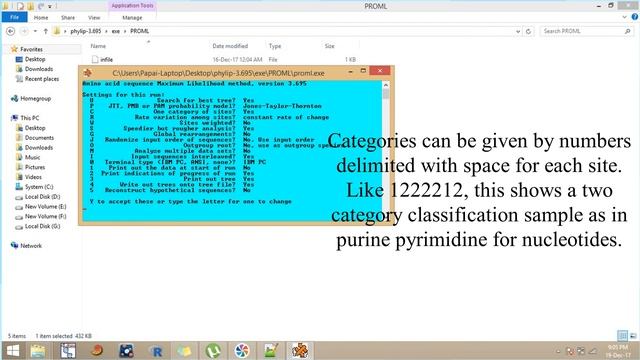Expand the address bar history dropdown
This screenshot has width=640, height=360.
coord(518,31)
